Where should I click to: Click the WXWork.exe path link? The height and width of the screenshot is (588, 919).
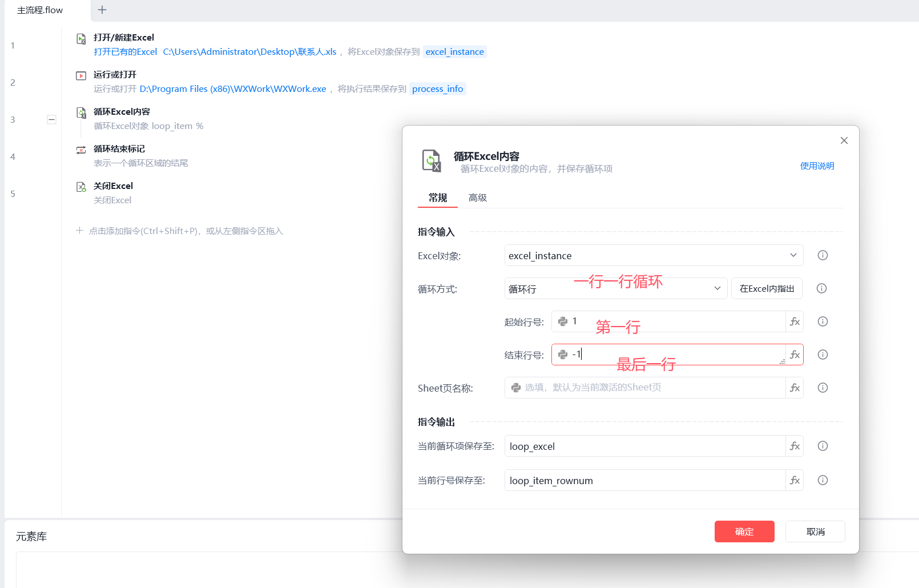(x=233, y=88)
